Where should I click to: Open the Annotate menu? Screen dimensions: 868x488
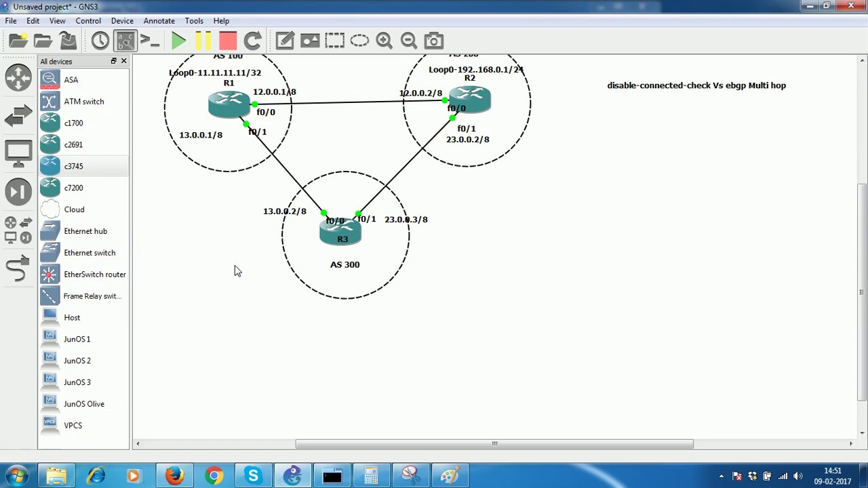159,20
